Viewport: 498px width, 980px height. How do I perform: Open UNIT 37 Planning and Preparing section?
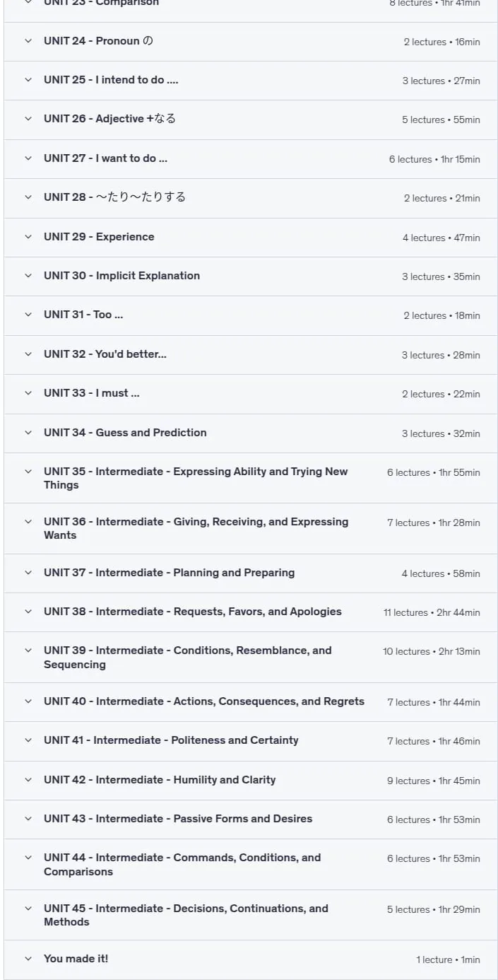coord(251,573)
